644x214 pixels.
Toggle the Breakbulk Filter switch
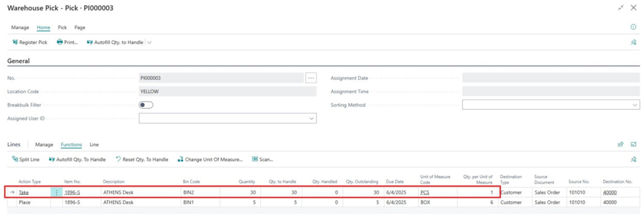coord(146,105)
